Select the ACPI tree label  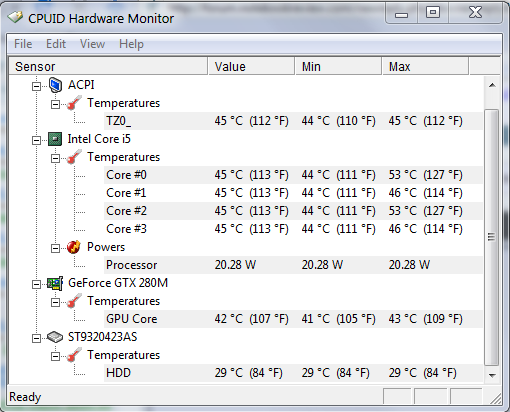pos(81,85)
